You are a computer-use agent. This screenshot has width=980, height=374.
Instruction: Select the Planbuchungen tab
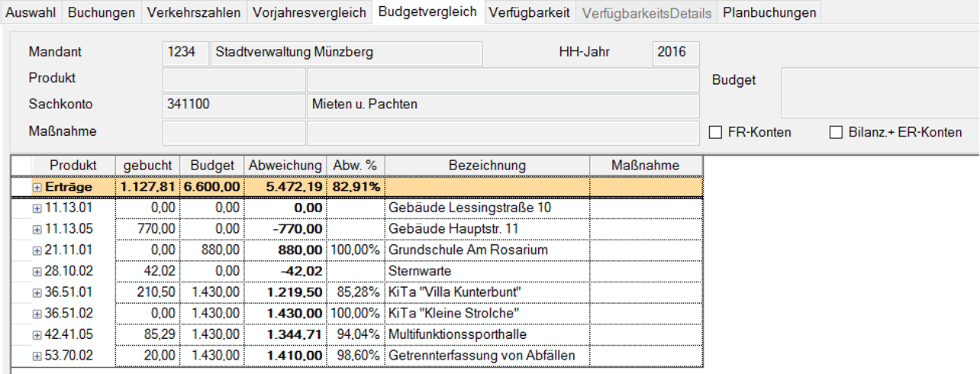point(769,13)
